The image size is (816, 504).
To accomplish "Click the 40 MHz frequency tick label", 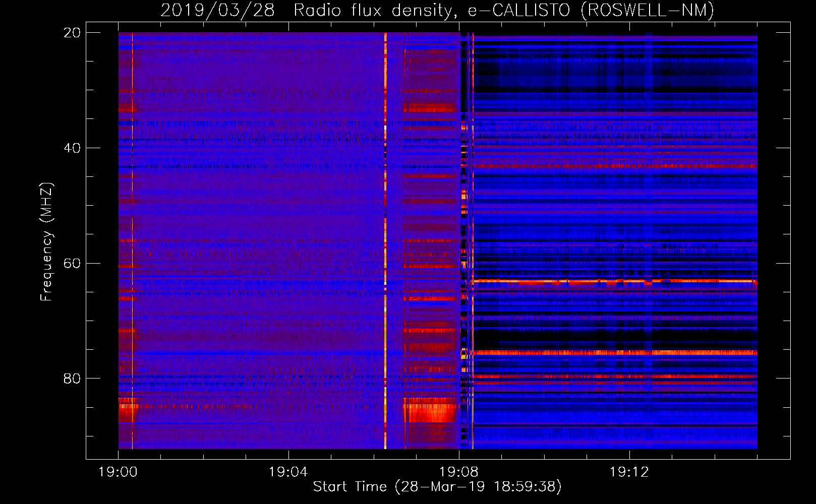I will pyautogui.click(x=72, y=148).
